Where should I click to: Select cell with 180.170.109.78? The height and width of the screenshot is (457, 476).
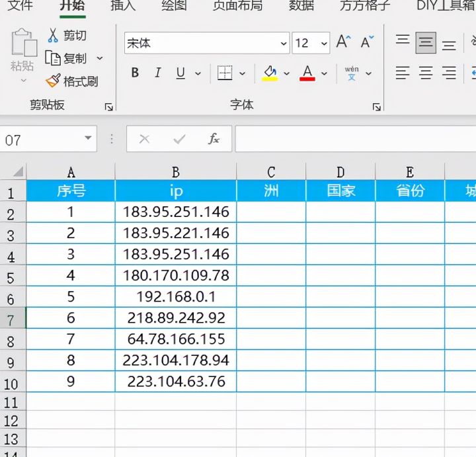click(x=176, y=275)
